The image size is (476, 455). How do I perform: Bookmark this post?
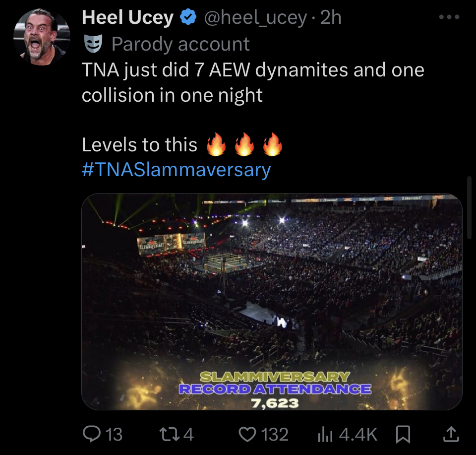(403, 435)
